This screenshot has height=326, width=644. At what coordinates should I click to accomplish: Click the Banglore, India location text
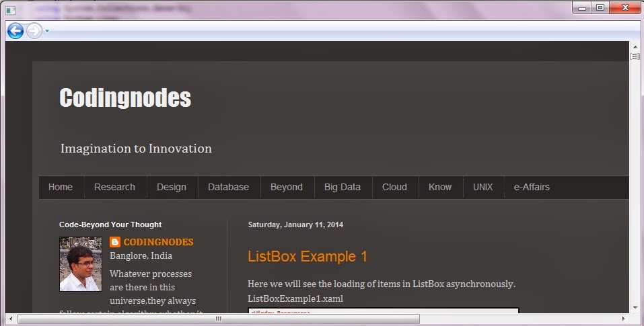pyautogui.click(x=141, y=256)
